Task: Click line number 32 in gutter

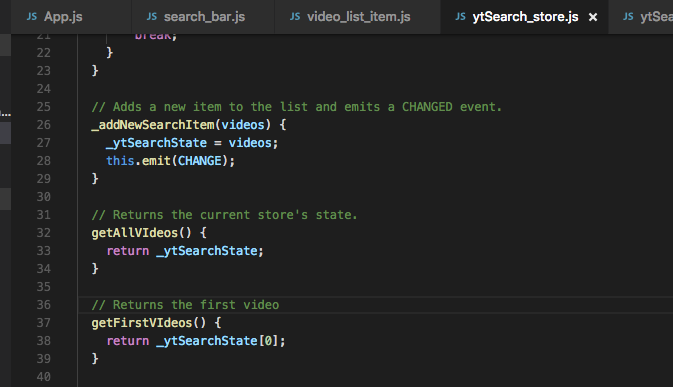Action: [x=44, y=233]
